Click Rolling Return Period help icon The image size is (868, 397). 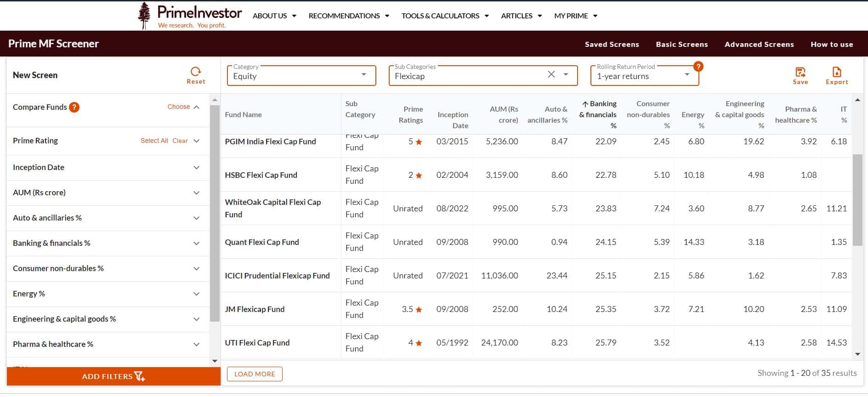tap(698, 66)
